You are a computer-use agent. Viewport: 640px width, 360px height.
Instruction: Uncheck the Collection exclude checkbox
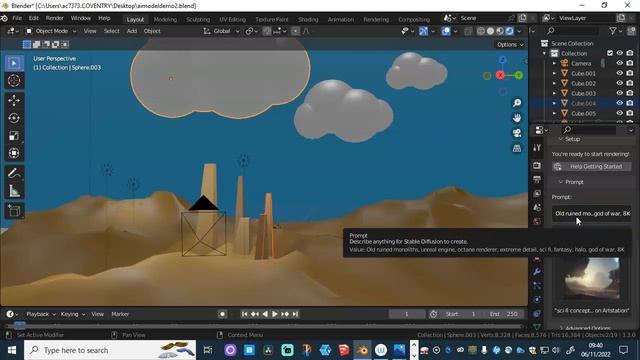pyautogui.click(x=610, y=53)
